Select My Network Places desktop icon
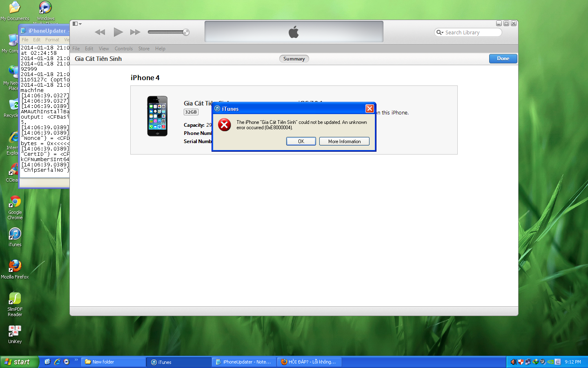The image size is (588, 368). [11, 78]
